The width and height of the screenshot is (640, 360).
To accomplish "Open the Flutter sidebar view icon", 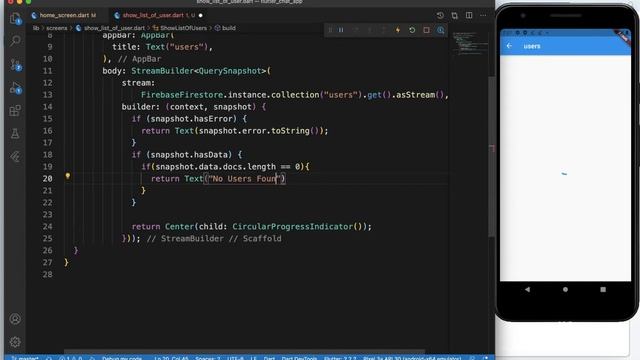I will tap(15, 157).
